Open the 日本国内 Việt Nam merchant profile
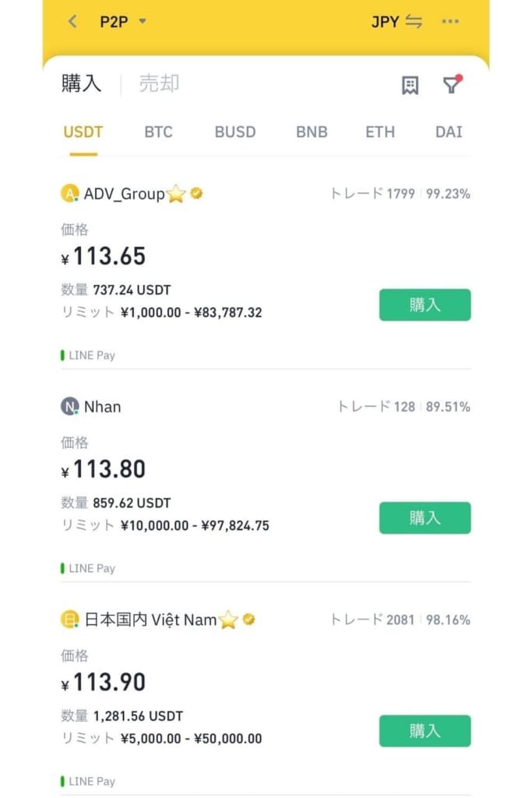Screen dimensions: 532x798 pos(150,620)
